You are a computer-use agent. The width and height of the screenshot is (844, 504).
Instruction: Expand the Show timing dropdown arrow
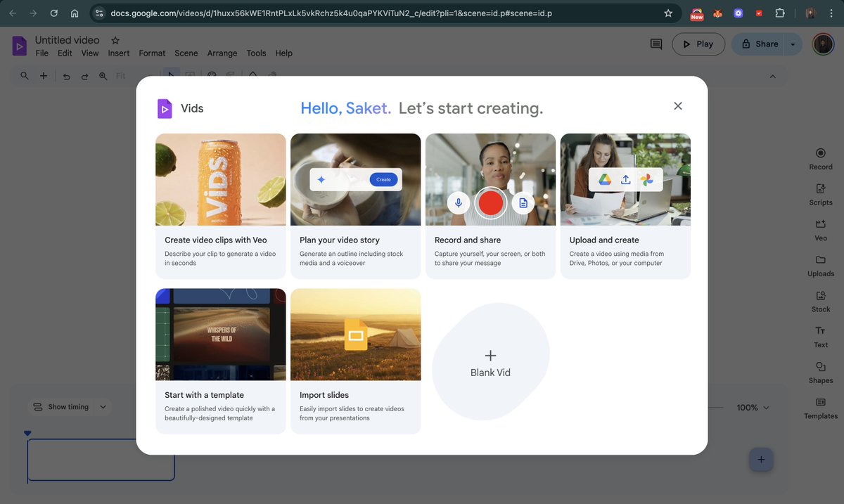pyautogui.click(x=103, y=407)
